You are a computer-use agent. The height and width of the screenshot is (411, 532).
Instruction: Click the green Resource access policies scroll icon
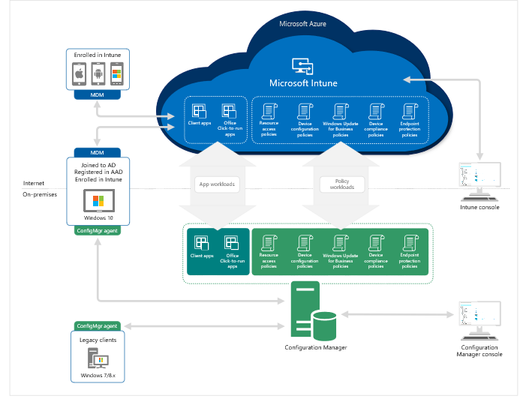point(269,243)
